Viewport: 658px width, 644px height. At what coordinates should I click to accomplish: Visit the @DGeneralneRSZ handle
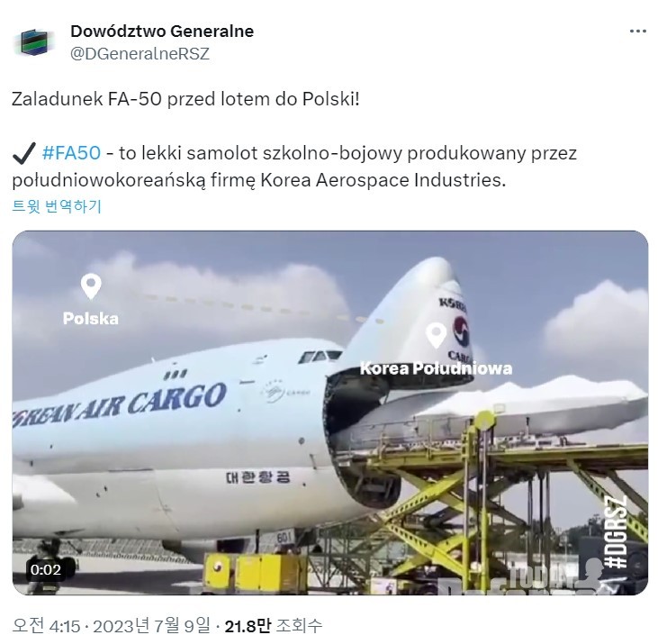coord(140,54)
